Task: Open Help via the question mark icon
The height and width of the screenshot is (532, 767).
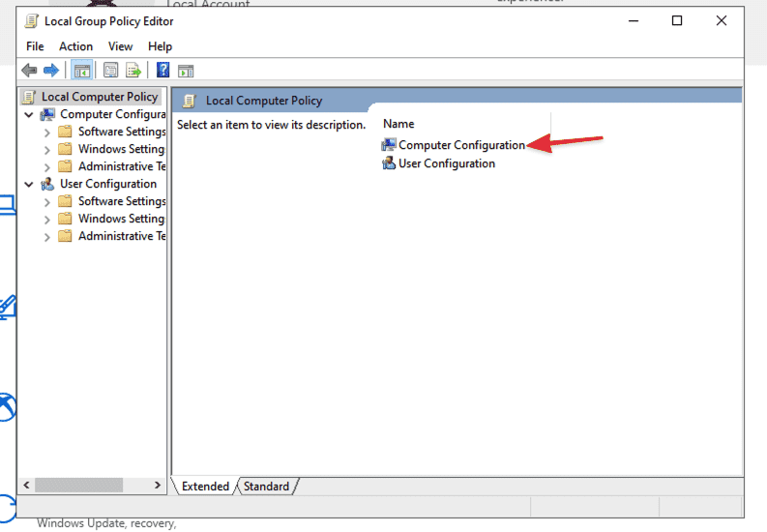Action: tap(162, 71)
